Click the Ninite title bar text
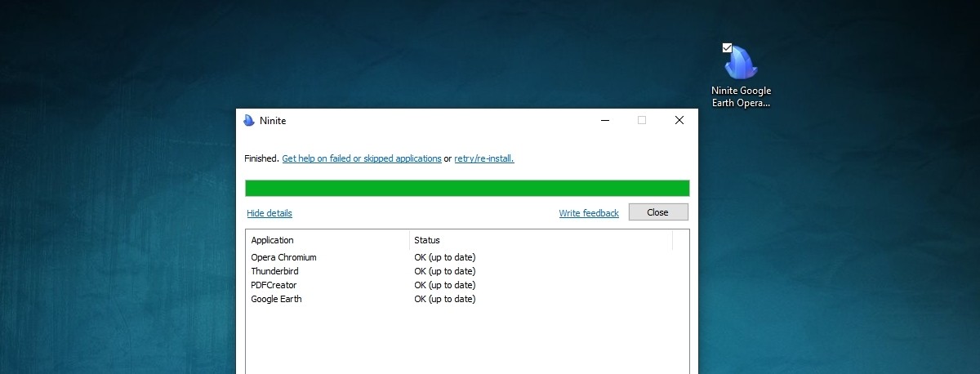Viewport: 980px width, 374px height. [x=273, y=121]
